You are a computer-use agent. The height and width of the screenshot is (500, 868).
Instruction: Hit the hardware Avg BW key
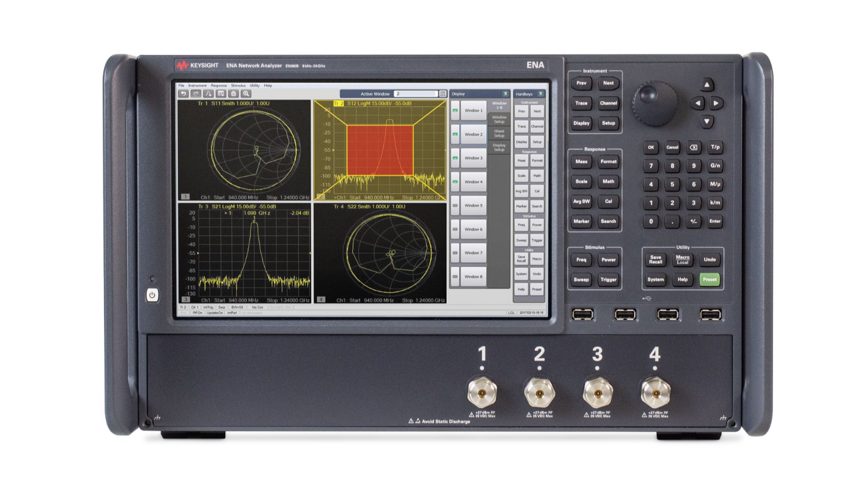coord(581,201)
